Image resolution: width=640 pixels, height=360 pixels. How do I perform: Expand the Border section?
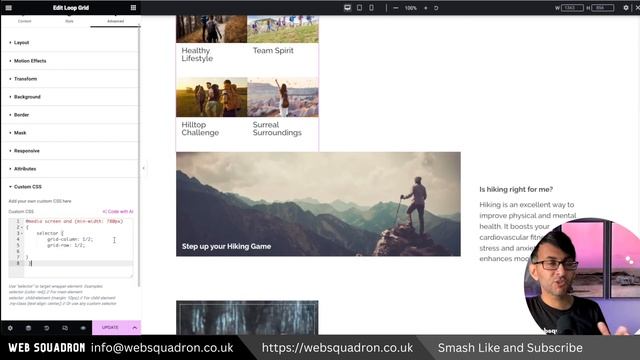70,115
